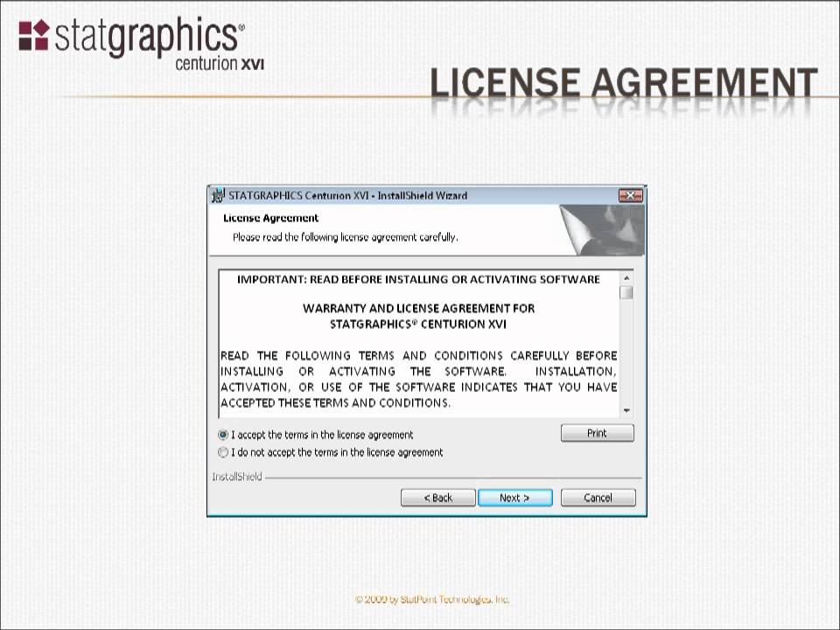Viewport: 840px width, 630px height.
Task: Click the installer icon in title bar
Action: (x=218, y=195)
